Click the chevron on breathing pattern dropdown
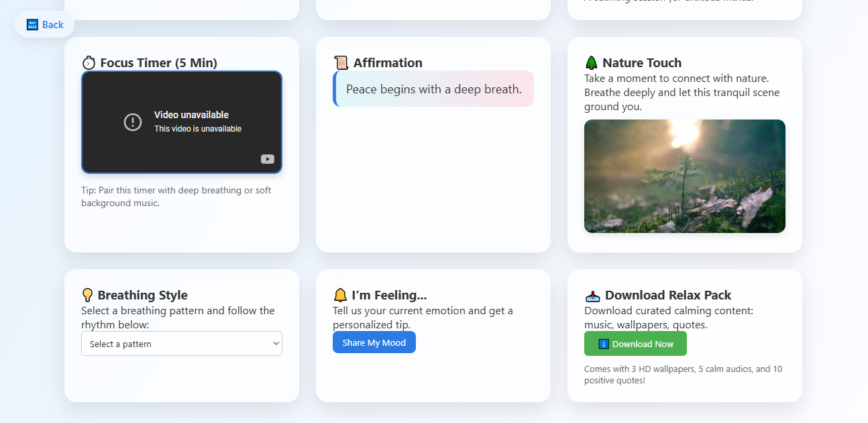Screen dimensions: 868x423 point(275,344)
